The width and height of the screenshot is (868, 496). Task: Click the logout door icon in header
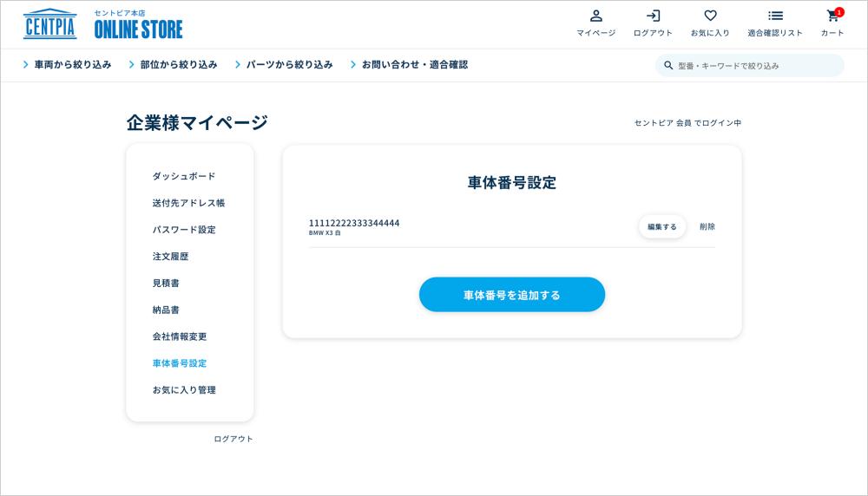click(653, 16)
